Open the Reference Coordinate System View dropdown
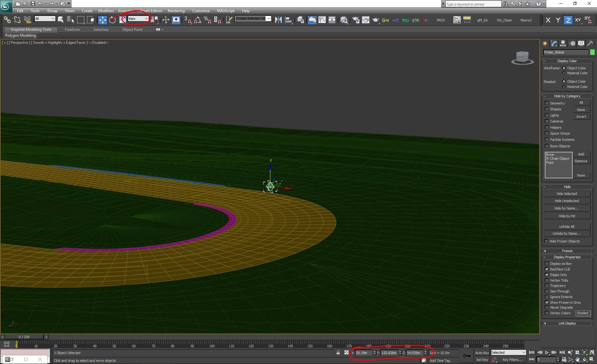Viewport: 597px width, 364px height. pos(138,19)
